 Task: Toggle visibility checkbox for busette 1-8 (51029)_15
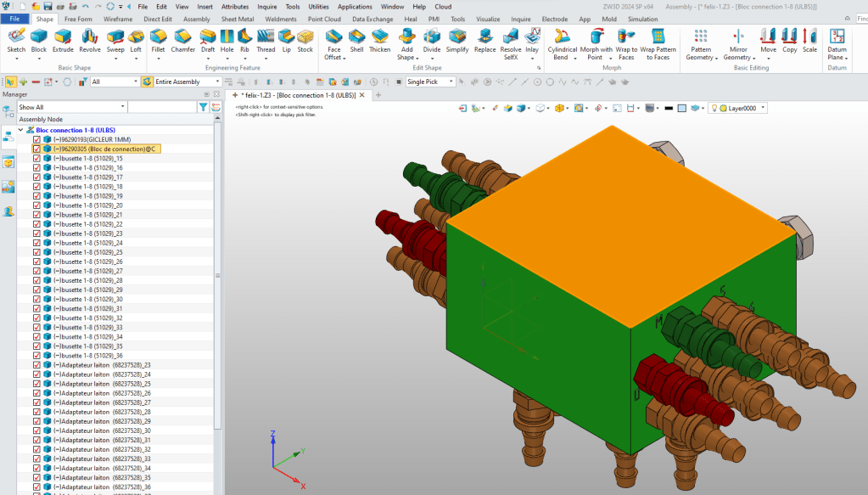click(36, 158)
